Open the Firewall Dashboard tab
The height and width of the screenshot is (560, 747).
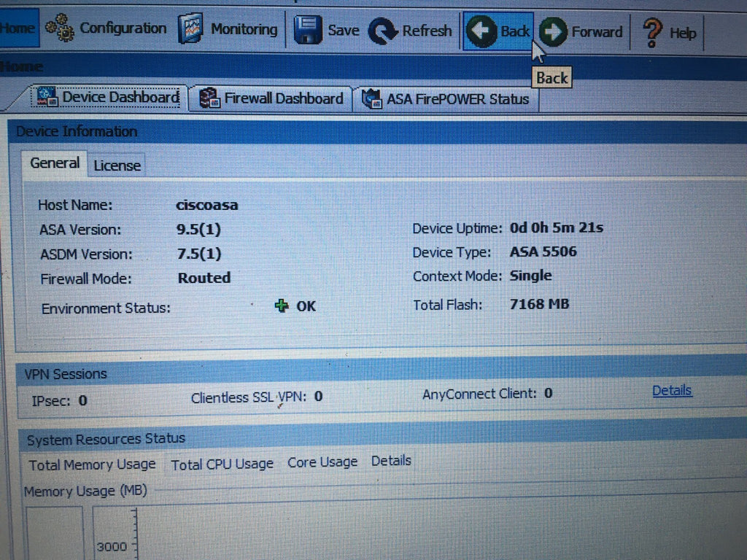pos(272,98)
